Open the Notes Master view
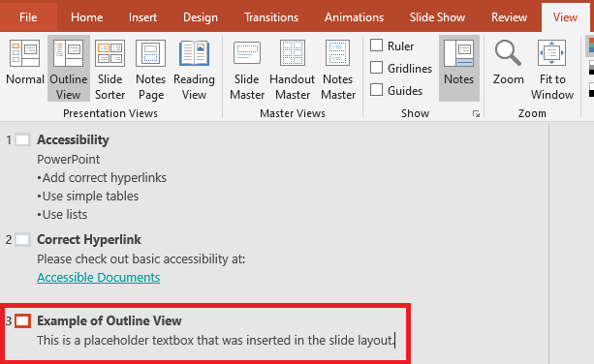This screenshot has width=594, height=364. tap(338, 70)
